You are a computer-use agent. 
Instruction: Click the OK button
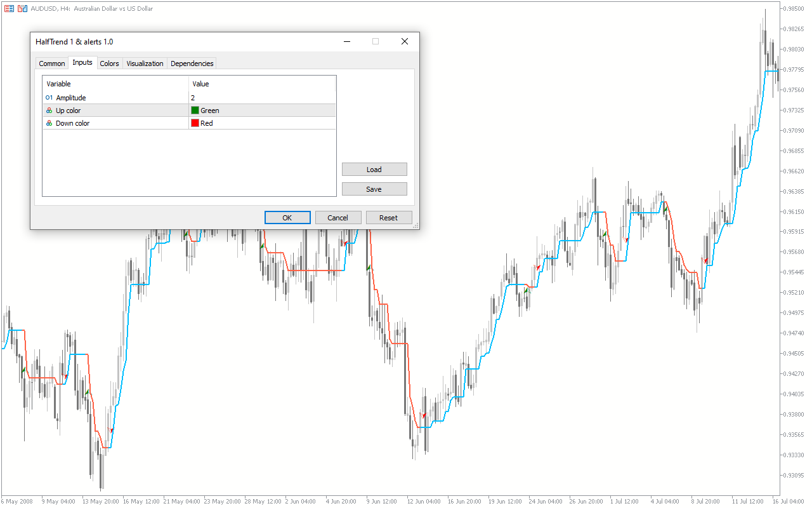pyautogui.click(x=287, y=217)
